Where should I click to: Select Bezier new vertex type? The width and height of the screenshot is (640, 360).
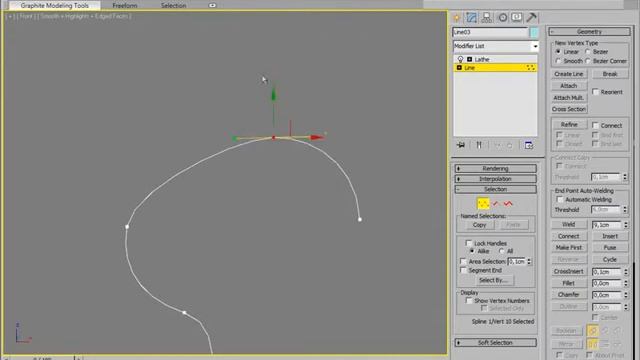[588, 52]
